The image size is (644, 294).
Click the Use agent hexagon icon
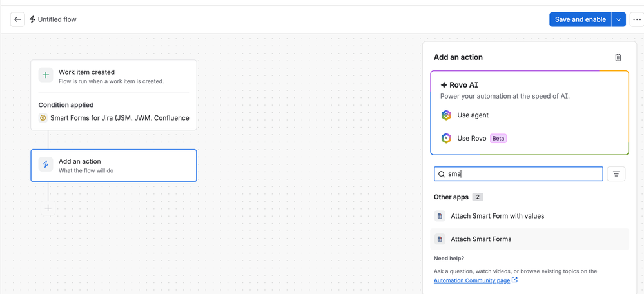[x=446, y=115]
